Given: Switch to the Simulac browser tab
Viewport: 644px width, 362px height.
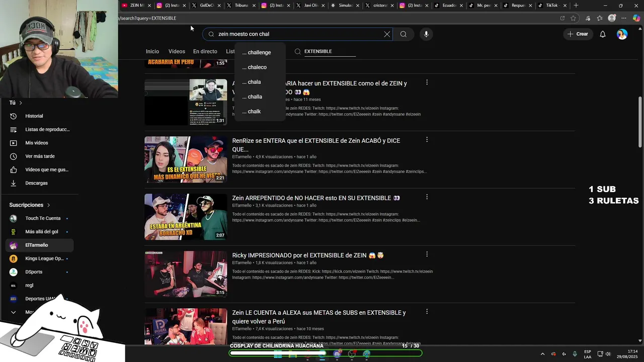Looking at the screenshot, I should coord(345,6).
